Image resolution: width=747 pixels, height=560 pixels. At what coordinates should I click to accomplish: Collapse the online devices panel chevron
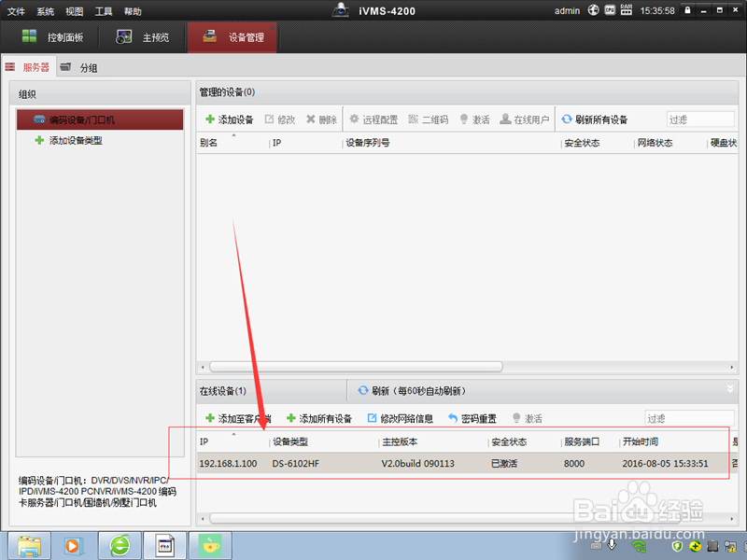(730, 389)
